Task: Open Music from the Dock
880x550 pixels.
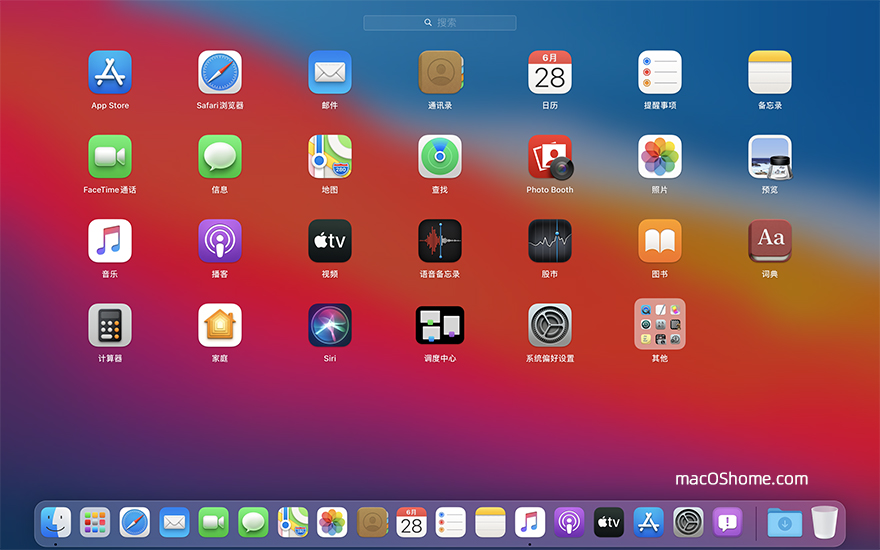Action: (530, 522)
